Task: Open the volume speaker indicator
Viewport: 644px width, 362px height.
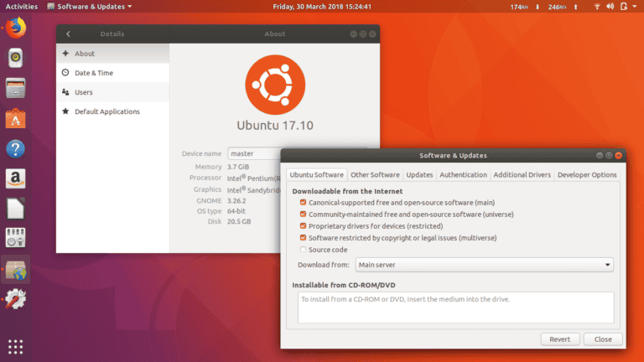Action: (610, 7)
